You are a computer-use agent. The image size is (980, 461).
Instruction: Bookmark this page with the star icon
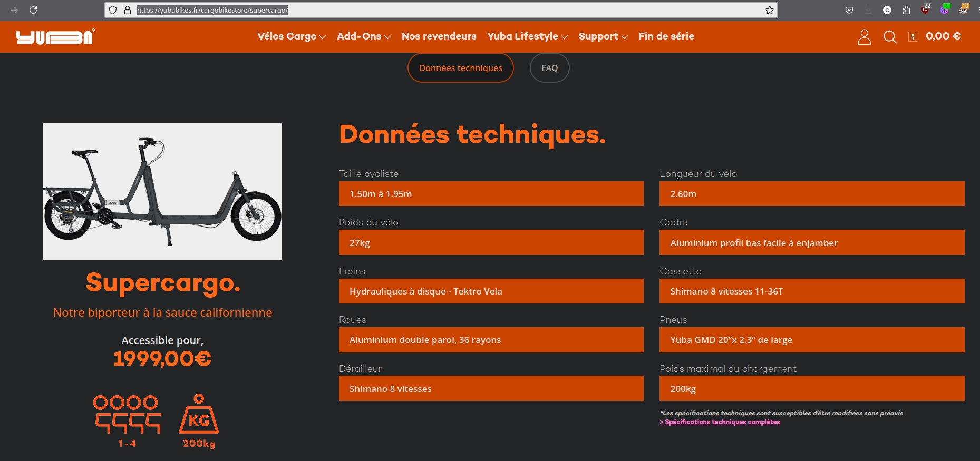click(770, 10)
